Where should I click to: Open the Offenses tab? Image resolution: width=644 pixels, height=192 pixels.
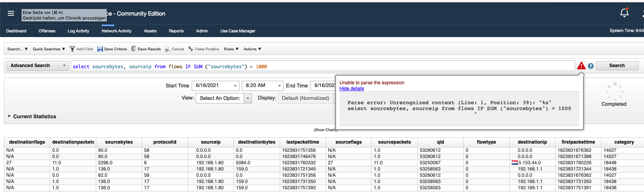(x=47, y=31)
